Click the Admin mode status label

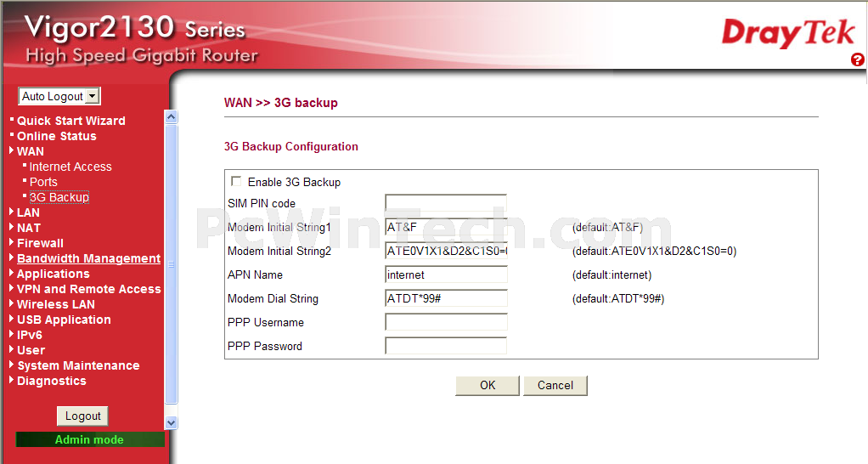(x=90, y=439)
